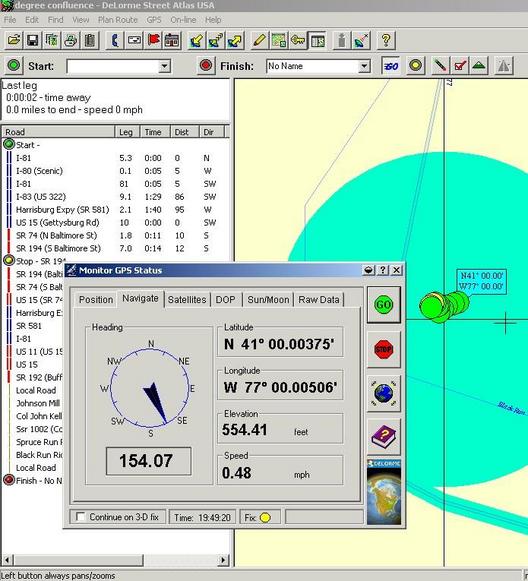Image resolution: width=528 pixels, height=581 pixels.
Task: Click the Dir column header
Action: (x=212, y=132)
